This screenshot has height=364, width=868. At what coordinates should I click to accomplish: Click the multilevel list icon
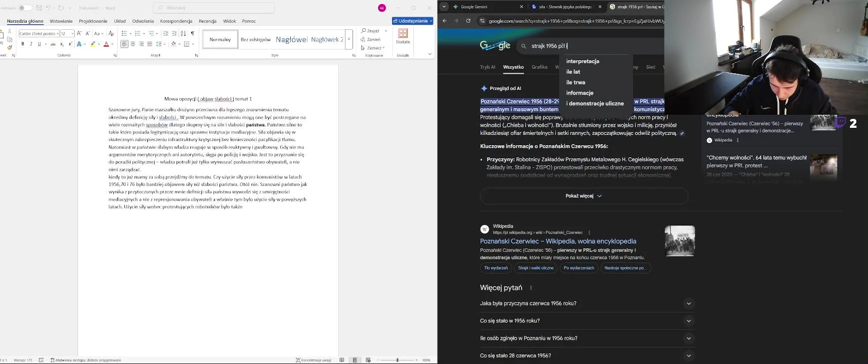(x=151, y=33)
